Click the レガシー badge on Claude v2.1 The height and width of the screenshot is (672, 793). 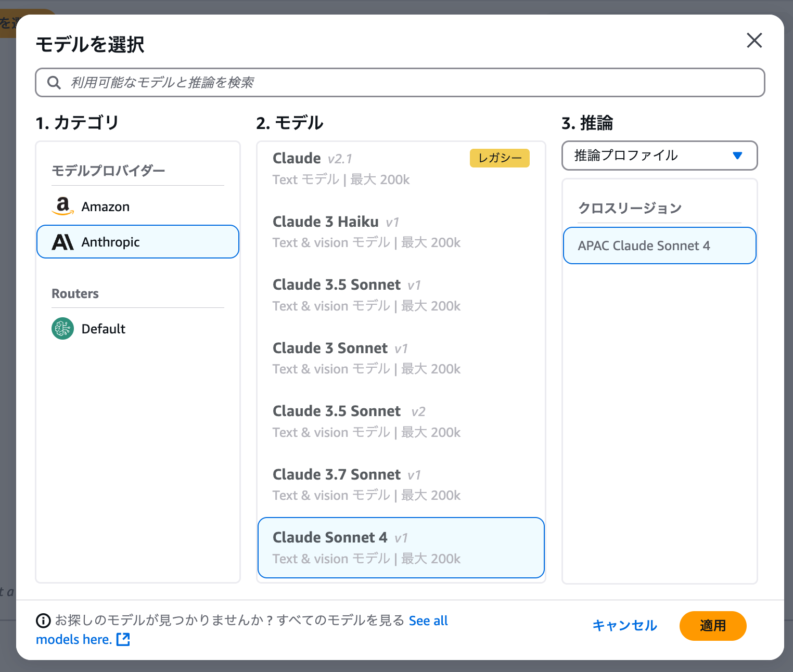point(500,158)
